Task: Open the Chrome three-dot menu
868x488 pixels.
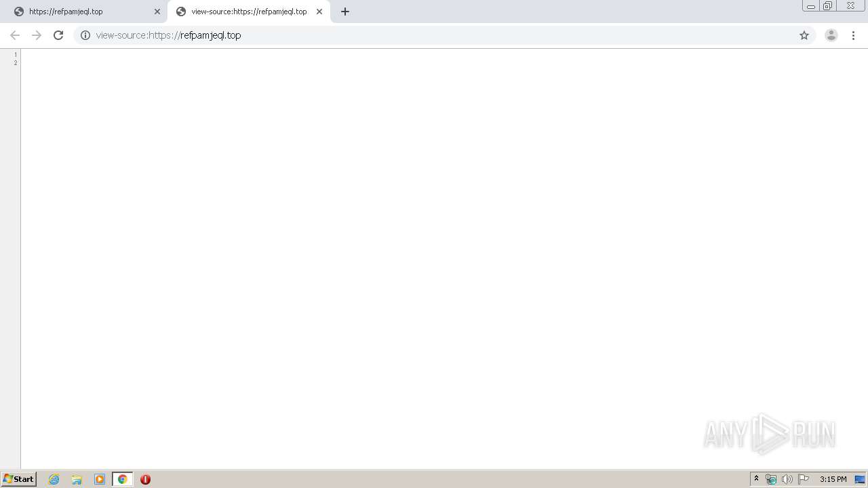Action: [x=854, y=35]
